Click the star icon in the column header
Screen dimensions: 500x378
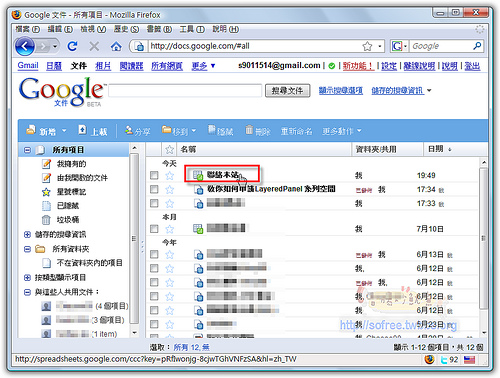(169, 149)
